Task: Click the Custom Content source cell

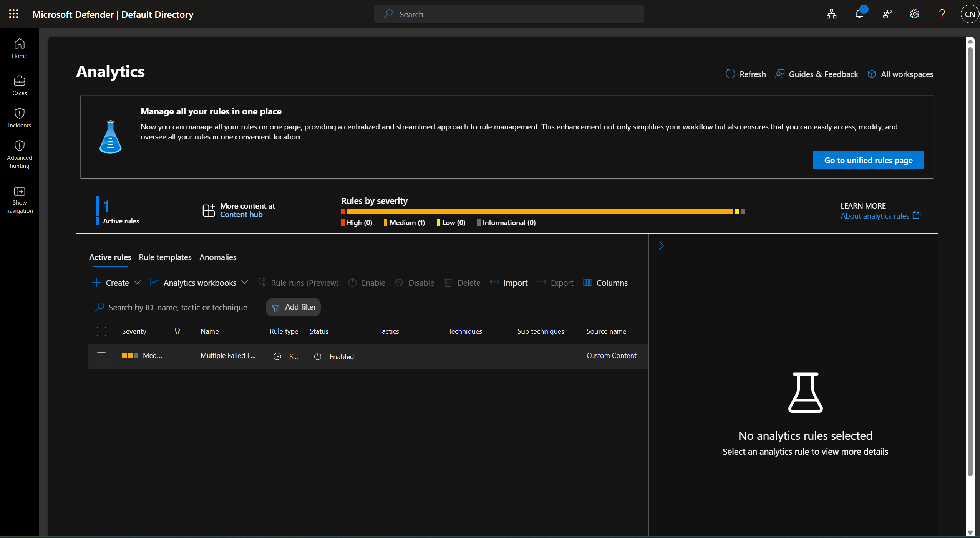Action: [x=612, y=356]
